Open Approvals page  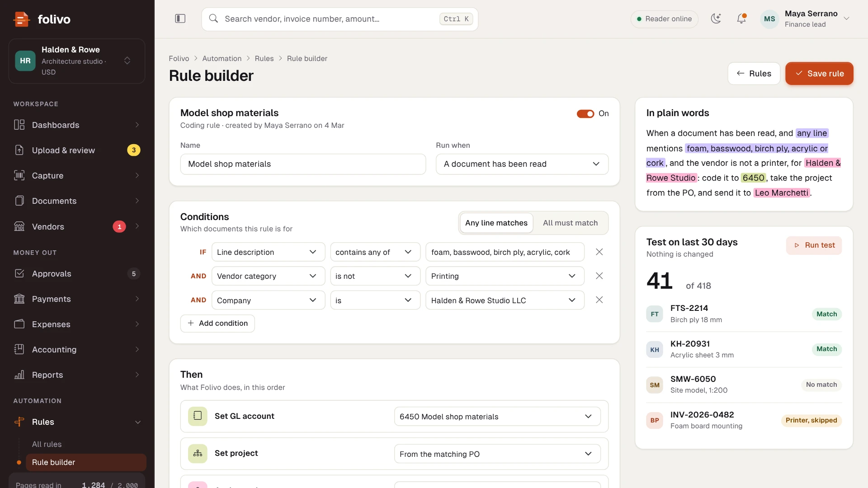tap(77, 273)
